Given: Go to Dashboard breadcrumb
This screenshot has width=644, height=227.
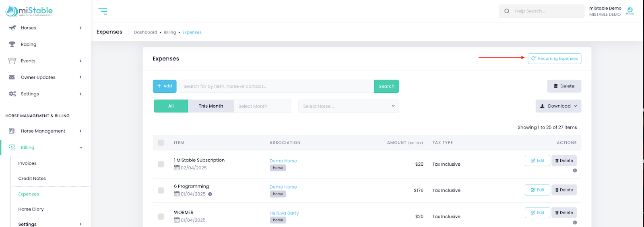Looking at the screenshot, I should click(x=146, y=32).
